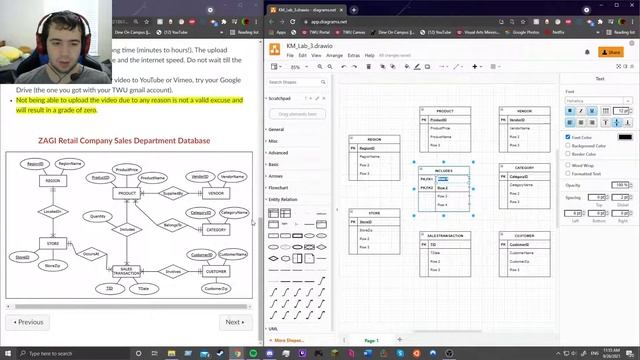This screenshot has width=640, height=360.
Task: Apply italic text formatting
Action: coord(581,111)
